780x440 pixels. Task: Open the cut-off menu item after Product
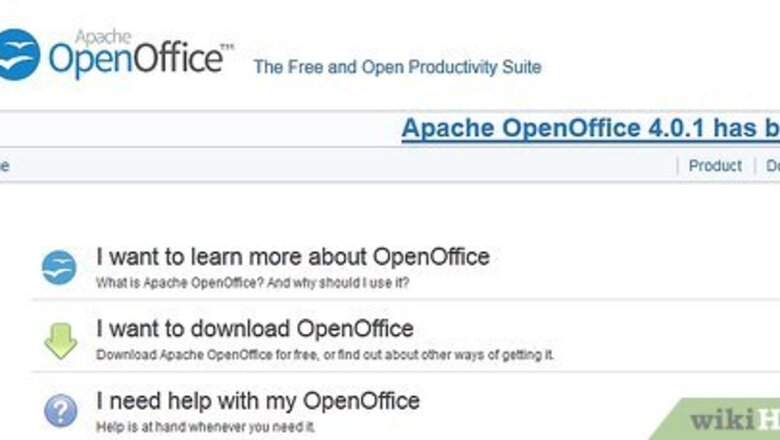(773, 166)
